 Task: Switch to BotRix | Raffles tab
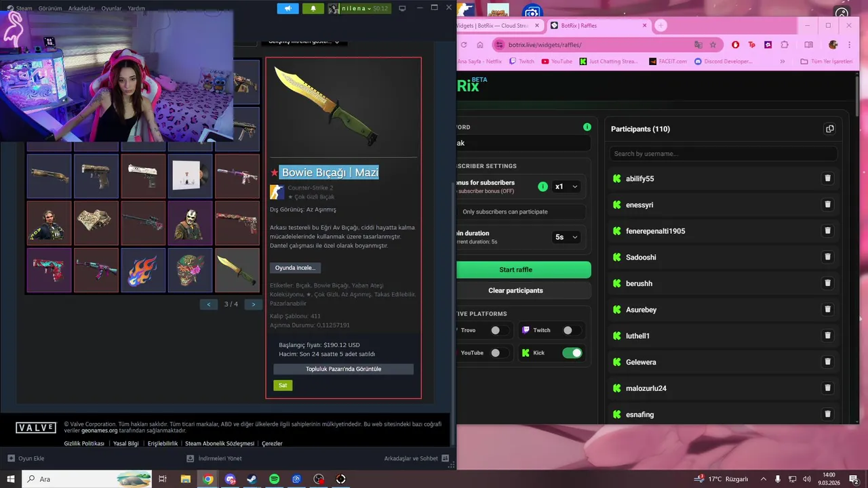(599, 26)
